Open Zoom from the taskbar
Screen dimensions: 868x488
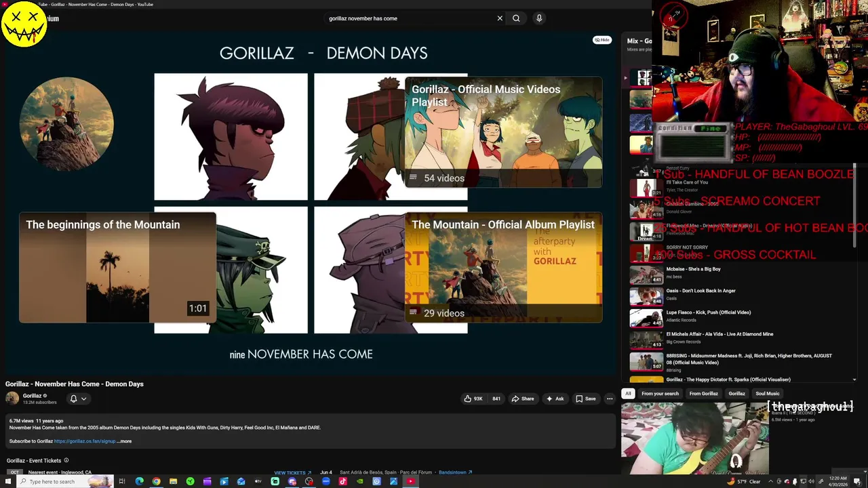[325, 481]
